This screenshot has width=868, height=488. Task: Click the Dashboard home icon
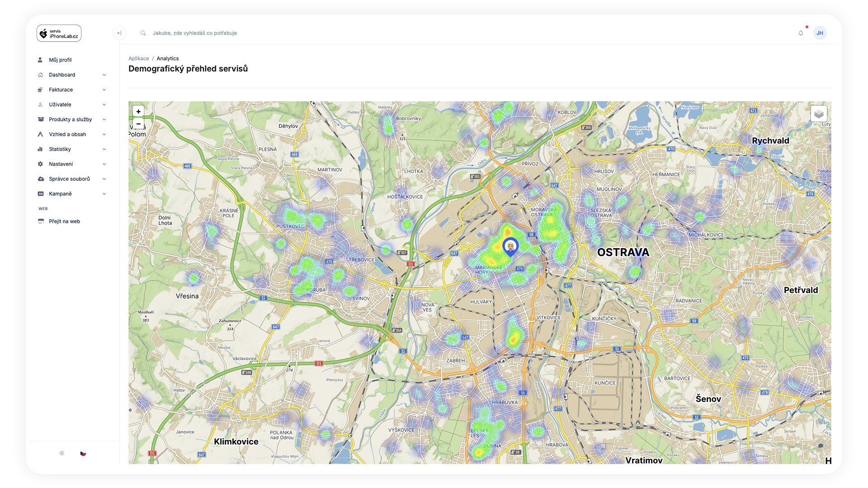tap(40, 75)
